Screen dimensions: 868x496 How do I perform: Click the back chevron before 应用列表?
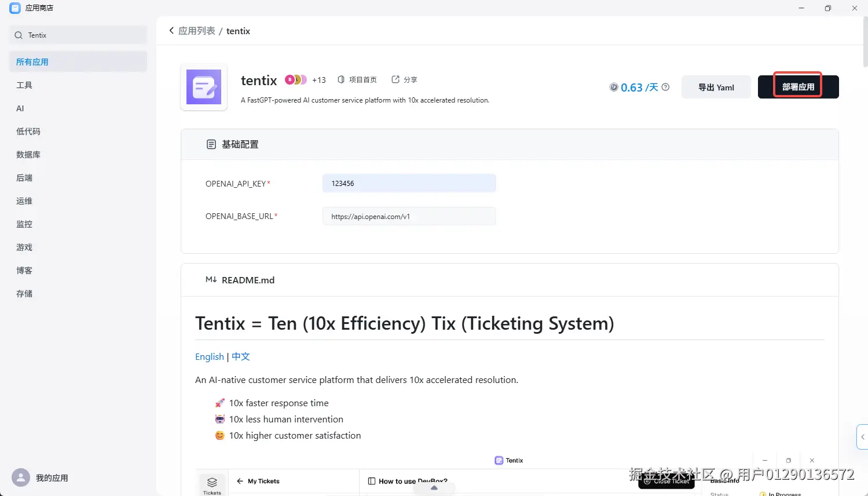(171, 31)
